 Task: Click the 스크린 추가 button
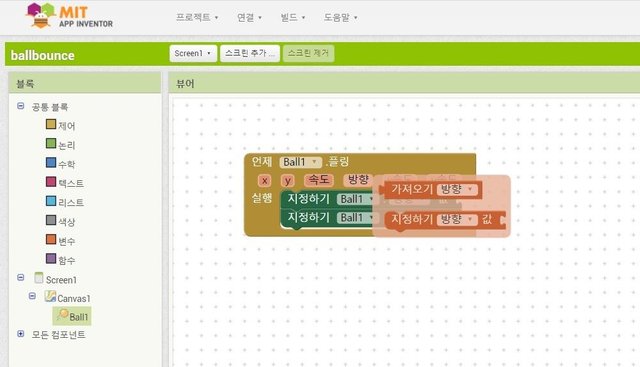point(249,53)
